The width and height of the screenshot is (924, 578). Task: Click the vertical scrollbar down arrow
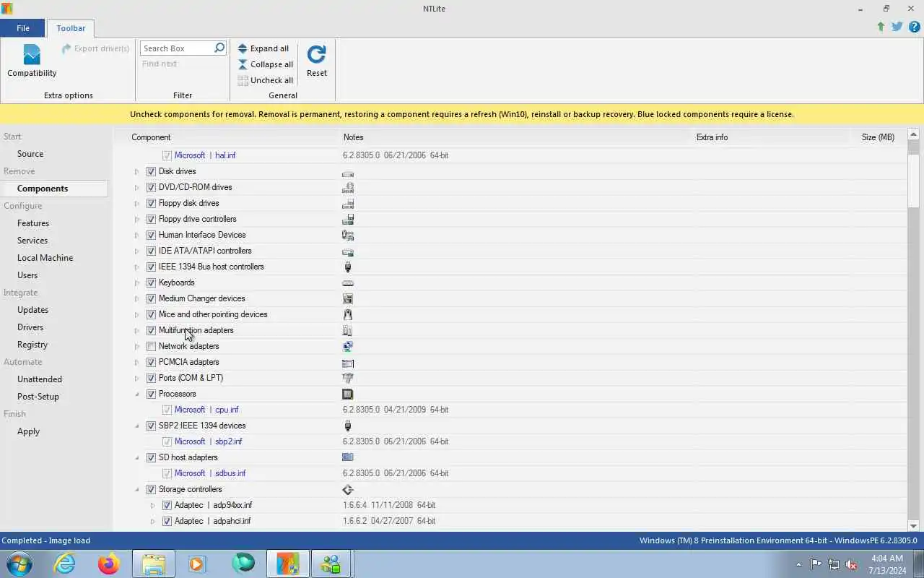click(x=913, y=526)
